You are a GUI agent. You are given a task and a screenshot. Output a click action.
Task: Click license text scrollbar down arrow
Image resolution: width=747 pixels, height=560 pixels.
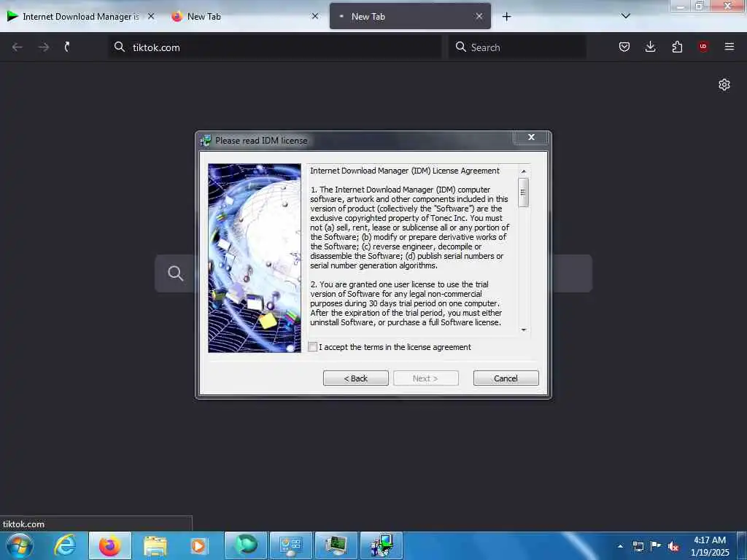523,330
